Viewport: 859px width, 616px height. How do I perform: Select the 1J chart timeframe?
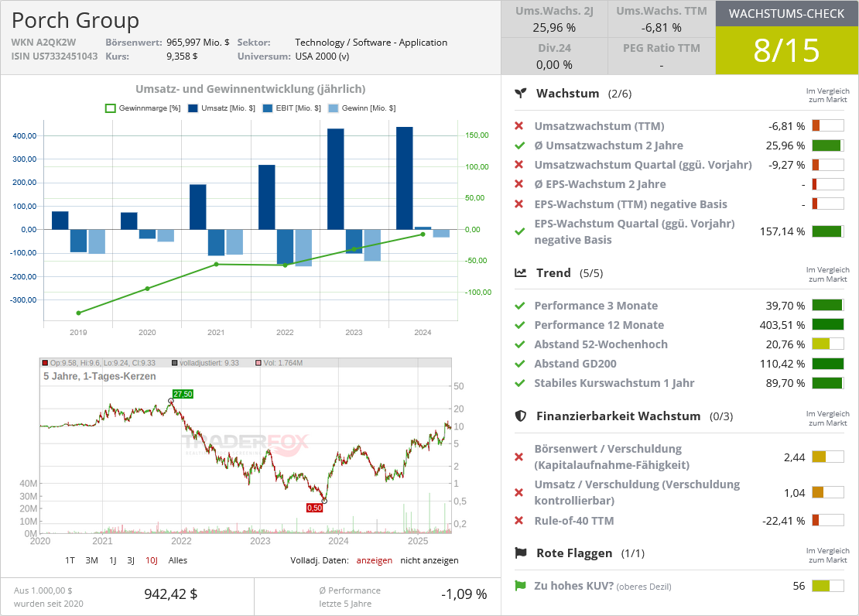coord(113,560)
